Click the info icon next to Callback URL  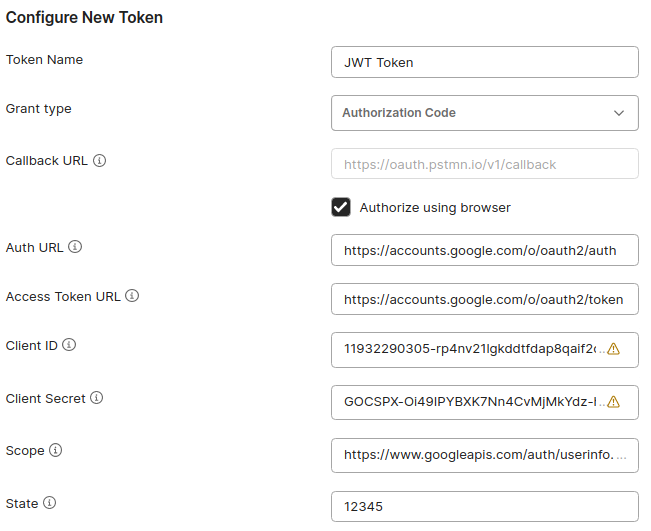[x=100, y=161]
